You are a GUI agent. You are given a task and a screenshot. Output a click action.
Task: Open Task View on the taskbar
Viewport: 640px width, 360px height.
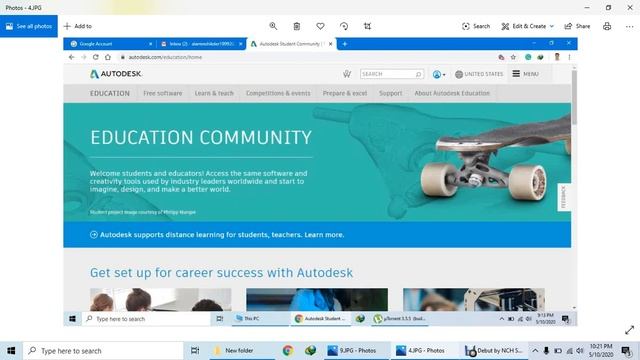click(195, 351)
